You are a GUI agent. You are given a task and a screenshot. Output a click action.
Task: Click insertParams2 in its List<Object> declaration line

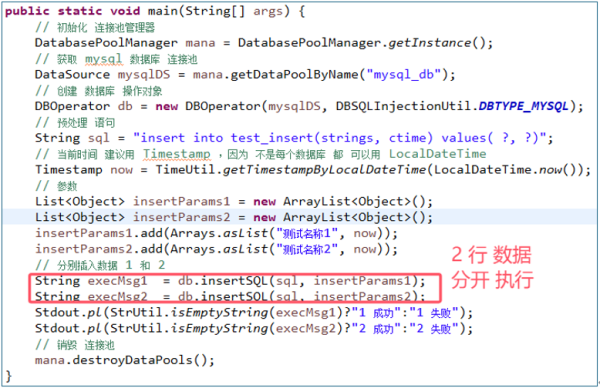click(181, 217)
